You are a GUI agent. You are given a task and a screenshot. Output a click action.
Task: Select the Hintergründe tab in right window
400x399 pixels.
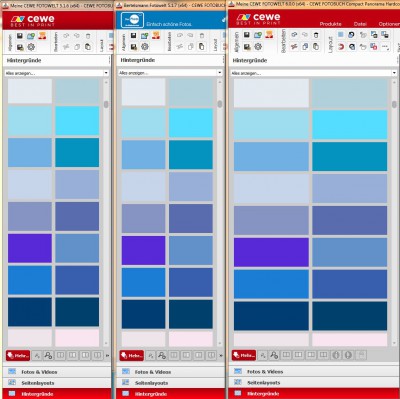tap(313, 393)
